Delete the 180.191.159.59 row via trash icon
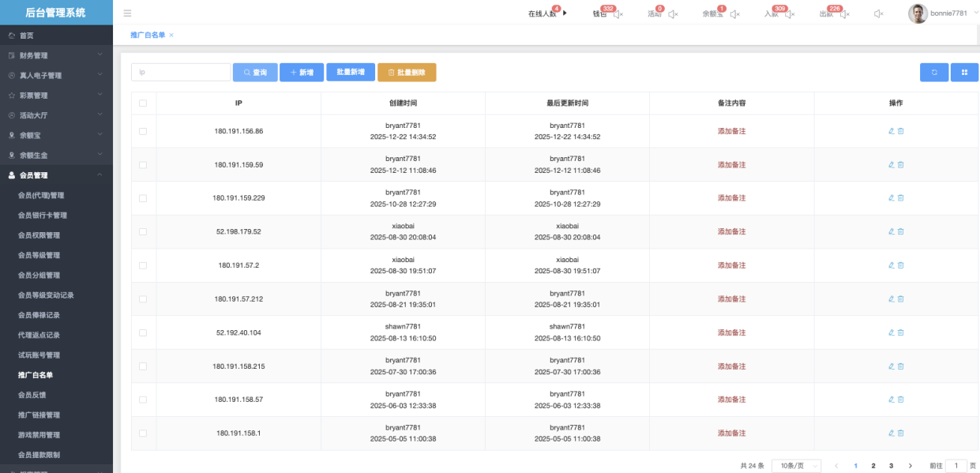980x473 pixels. (x=901, y=165)
